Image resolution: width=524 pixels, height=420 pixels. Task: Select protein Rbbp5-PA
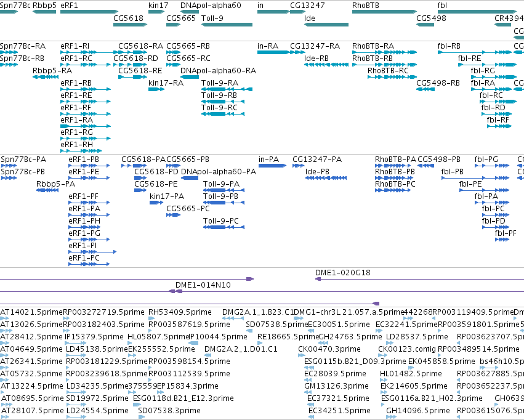click(x=47, y=190)
